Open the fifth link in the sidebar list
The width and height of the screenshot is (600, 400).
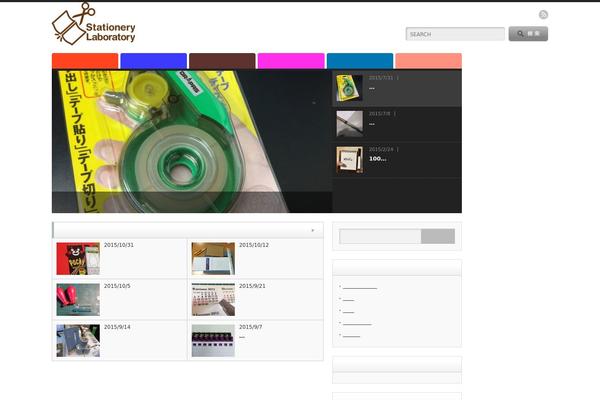tap(351, 336)
